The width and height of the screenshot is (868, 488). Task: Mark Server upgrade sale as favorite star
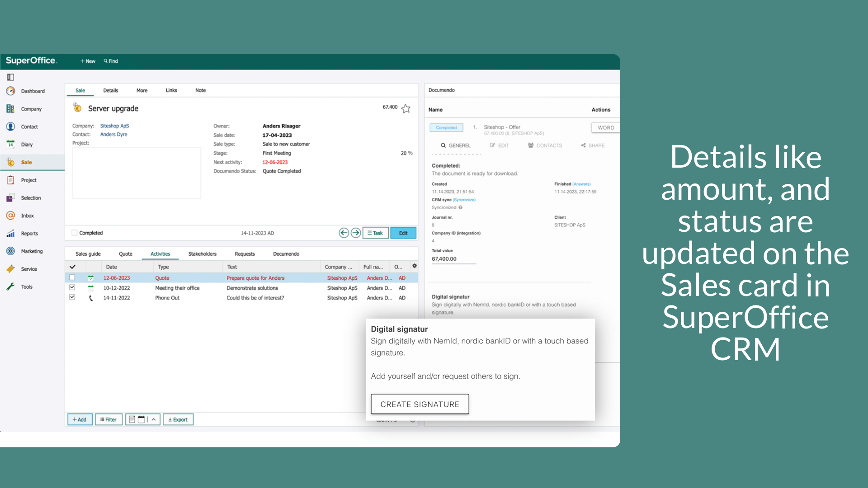406,108
